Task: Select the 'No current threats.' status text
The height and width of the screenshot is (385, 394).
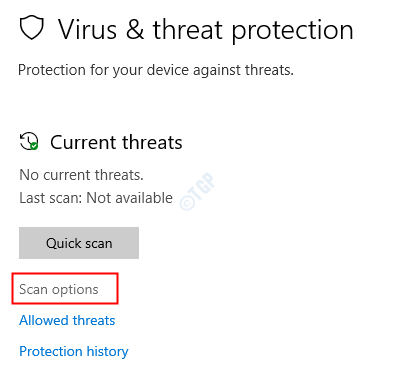Action: [81, 175]
